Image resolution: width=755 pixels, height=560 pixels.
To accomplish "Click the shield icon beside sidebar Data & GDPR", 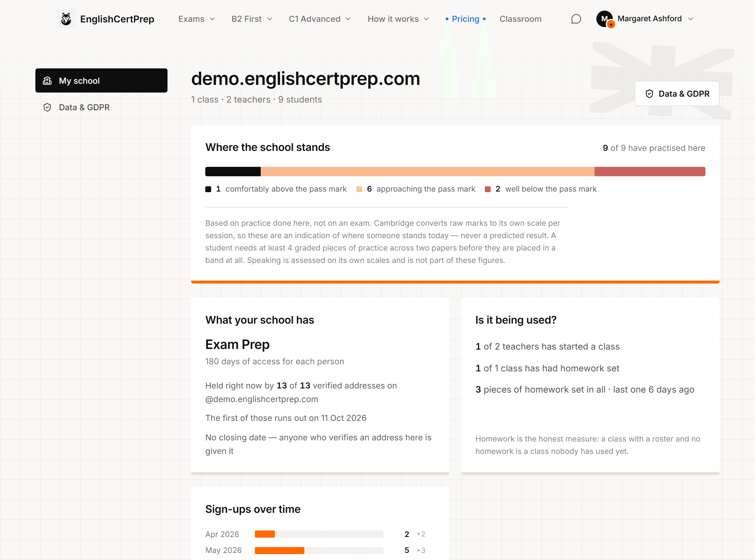I will coord(47,108).
